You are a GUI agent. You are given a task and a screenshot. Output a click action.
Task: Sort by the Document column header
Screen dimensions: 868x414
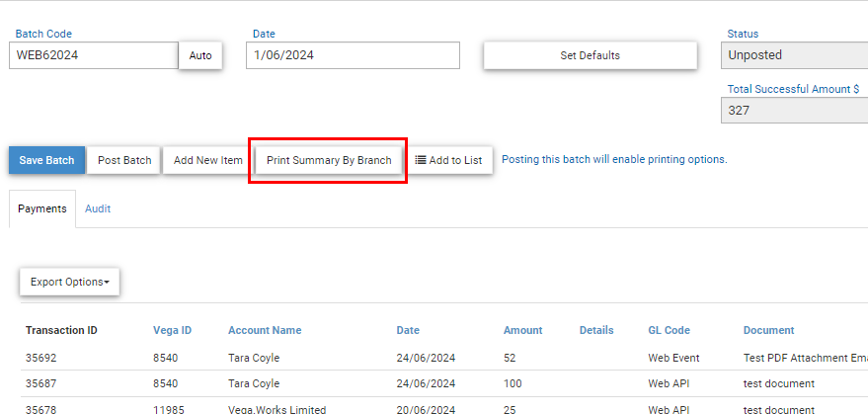click(768, 330)
